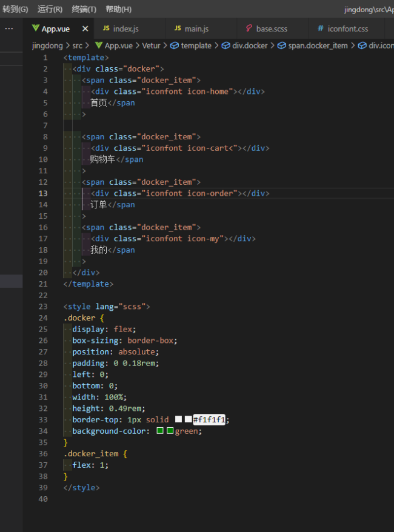This screenshot has width=394, height=532.
Task: Click the text 购物车 on line 10
Action: [103, 159]
